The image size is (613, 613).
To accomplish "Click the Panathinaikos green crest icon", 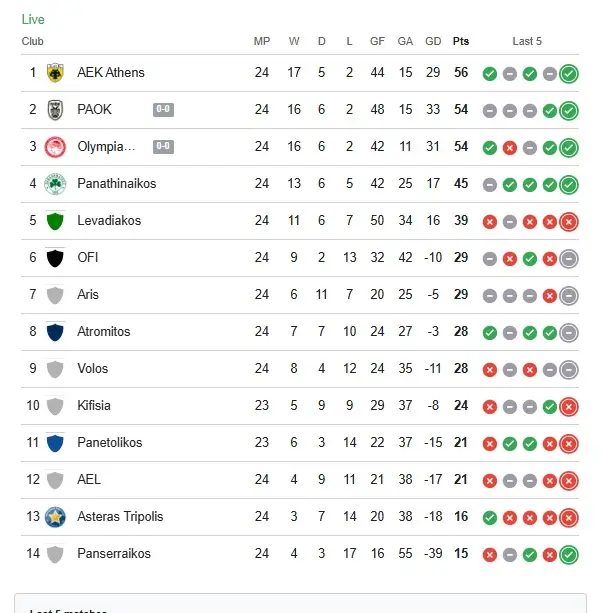I will [x=55, y=184].
